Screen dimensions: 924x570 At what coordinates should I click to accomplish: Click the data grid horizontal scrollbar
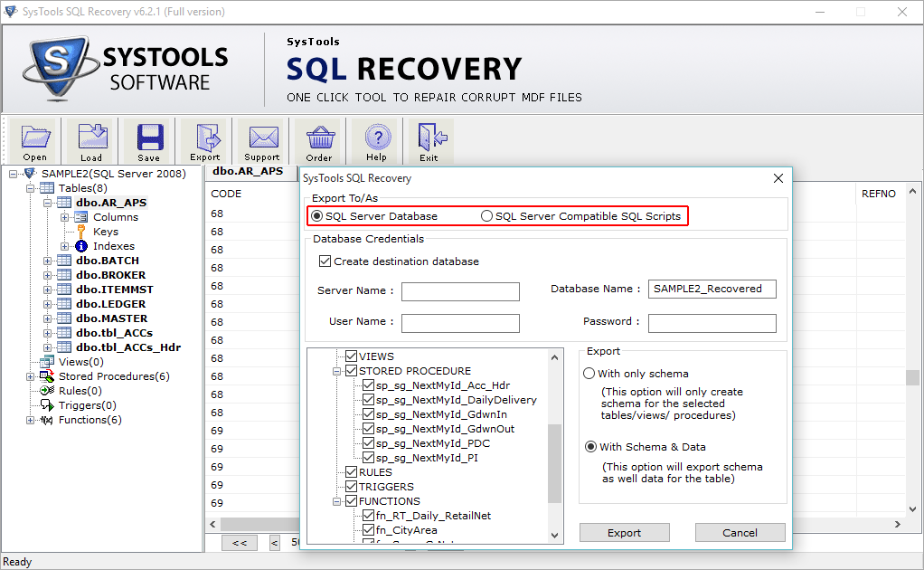259,524
